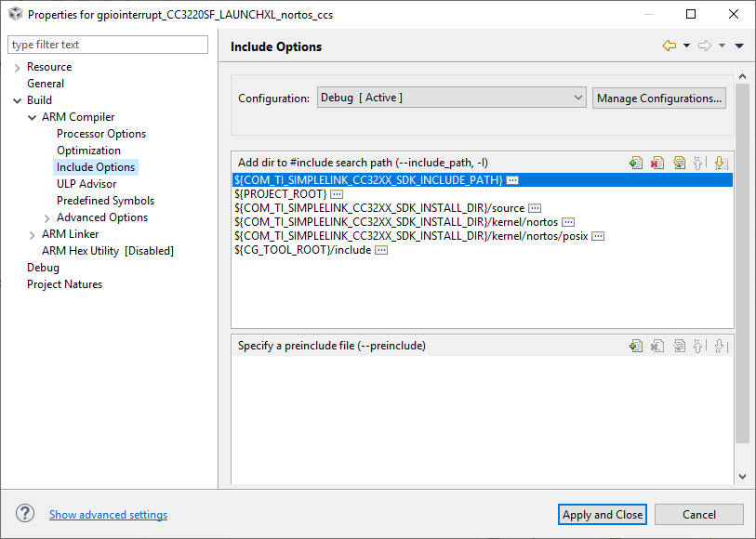The image size is (756, 539).
Task: Expand the Resource tree node
Action: point(18,67)
